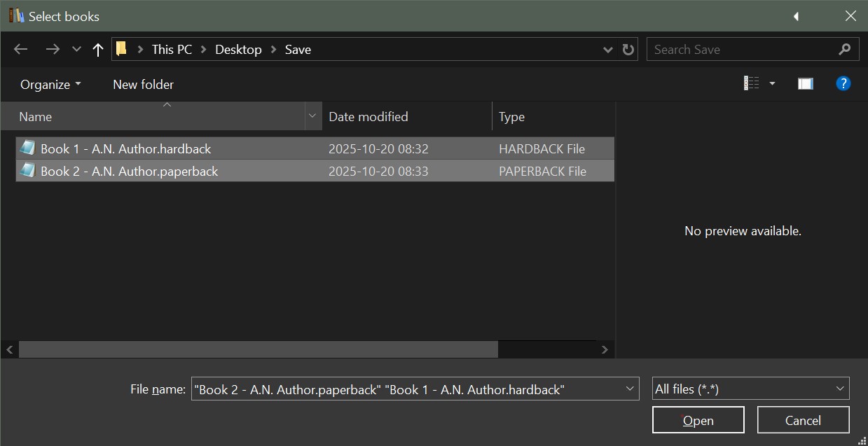Click the Book 1 hardback file icon

[x=27, y=148]
